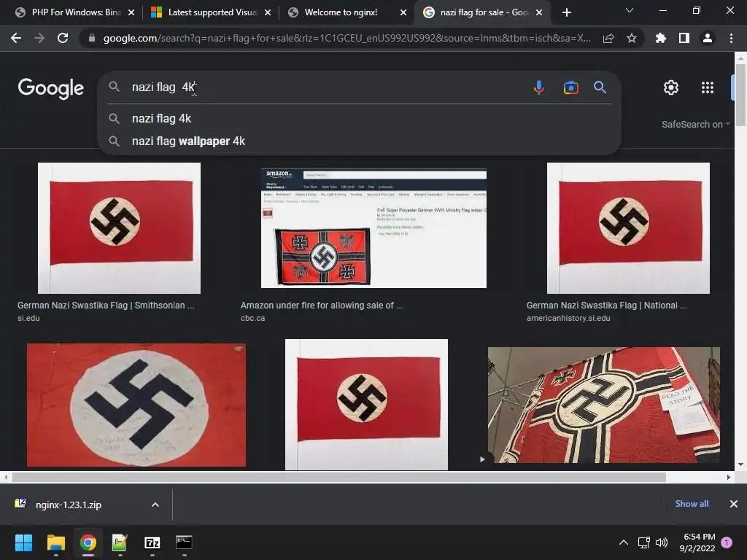Open the notification badge in the tray

pyautogui.click(x=727, y=542)
